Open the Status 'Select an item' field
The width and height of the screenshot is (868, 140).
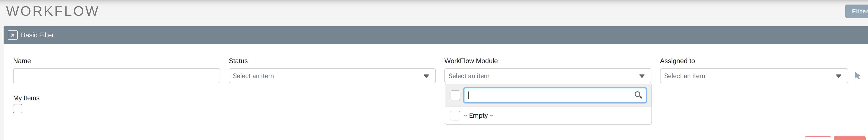point(323,76)
